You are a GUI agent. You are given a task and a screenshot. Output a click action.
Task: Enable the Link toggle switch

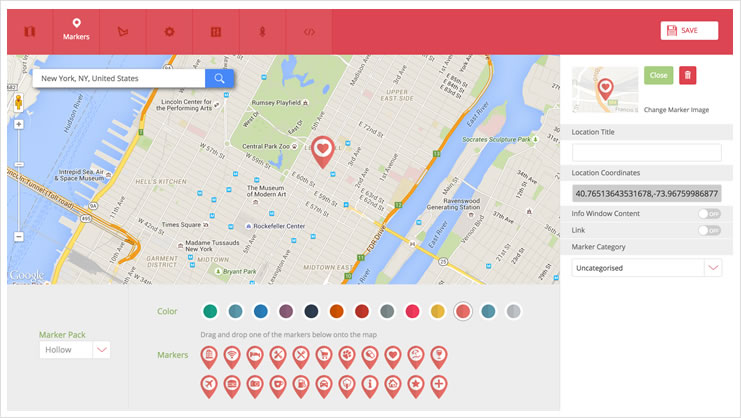709,230
